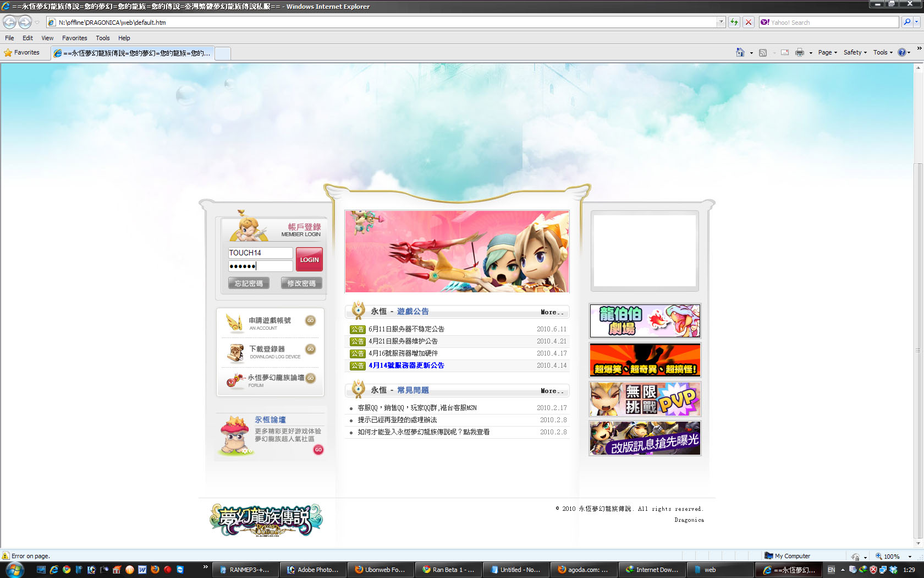This screenshot has width=924, height=578.
Task: Open the File menu
Action: pyautogui.click(x=9, y=38)
